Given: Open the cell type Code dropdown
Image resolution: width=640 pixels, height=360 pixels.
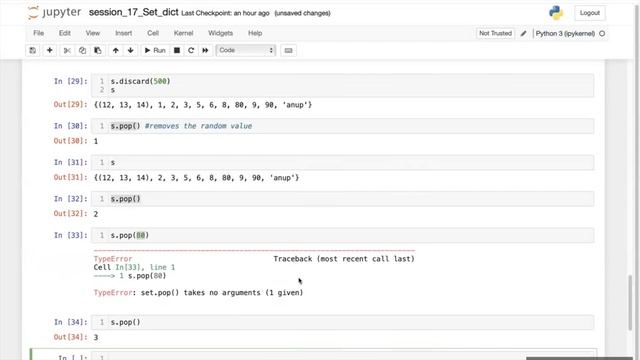Looking at the screenshot, I should [x=246, y=50].
